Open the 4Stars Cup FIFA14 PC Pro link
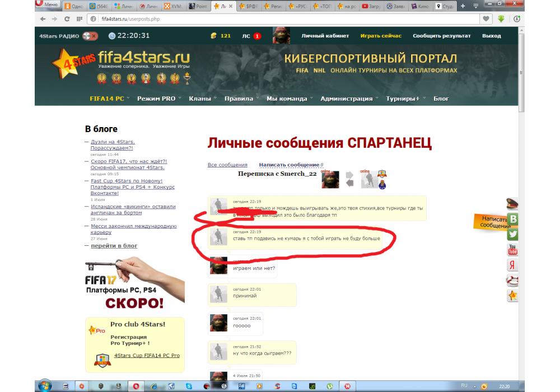 [147, 356]
